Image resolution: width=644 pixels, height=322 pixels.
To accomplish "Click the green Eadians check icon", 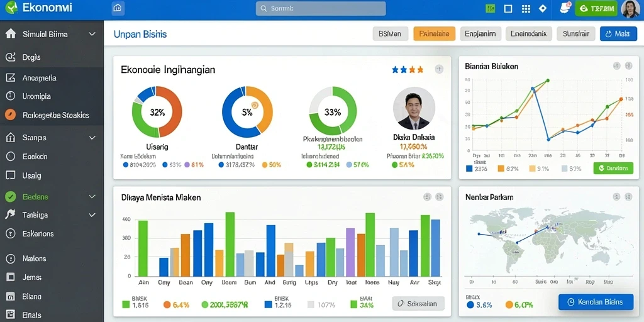I will 10,197.
